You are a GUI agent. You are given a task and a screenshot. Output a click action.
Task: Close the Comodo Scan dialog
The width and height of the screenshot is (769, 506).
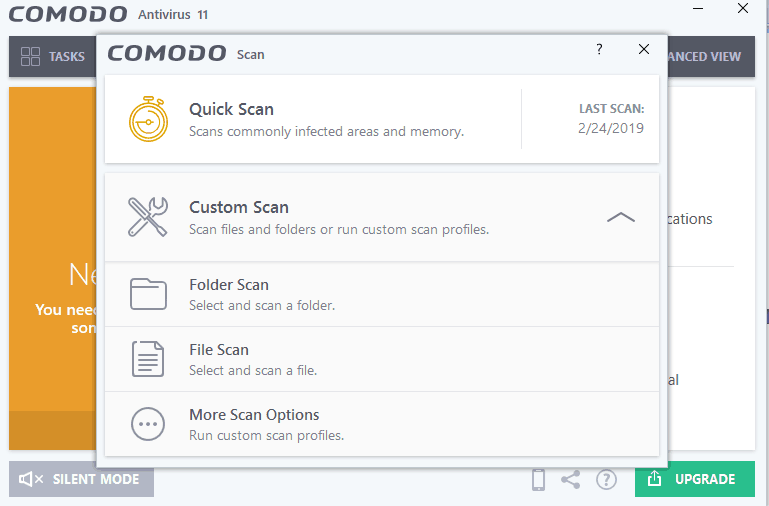644,49
